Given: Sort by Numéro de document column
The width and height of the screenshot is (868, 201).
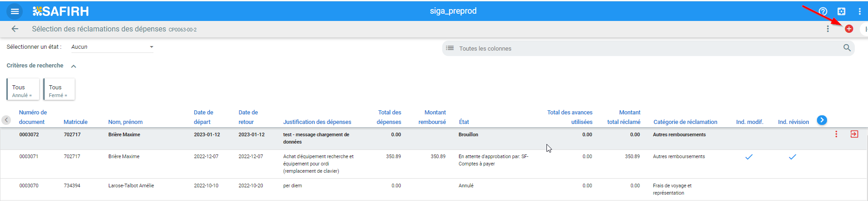Looking at the screenshot, I should [x=33, y=117].
